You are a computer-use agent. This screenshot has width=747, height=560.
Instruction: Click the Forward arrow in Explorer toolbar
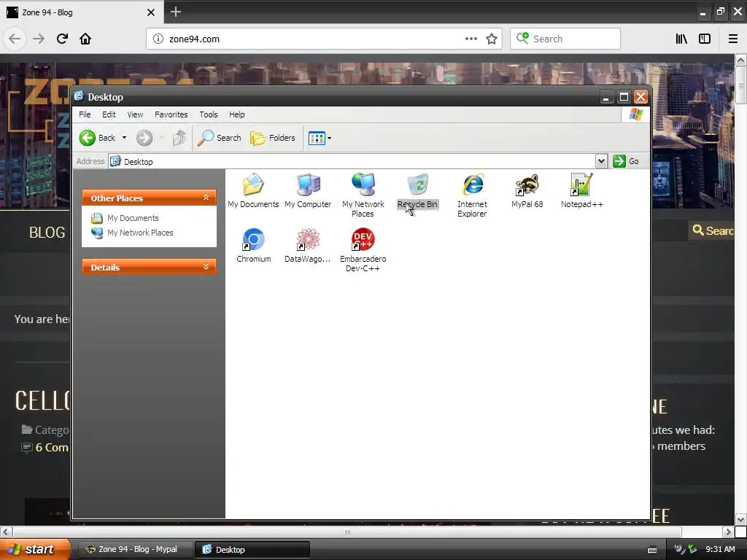click(144, 138)
